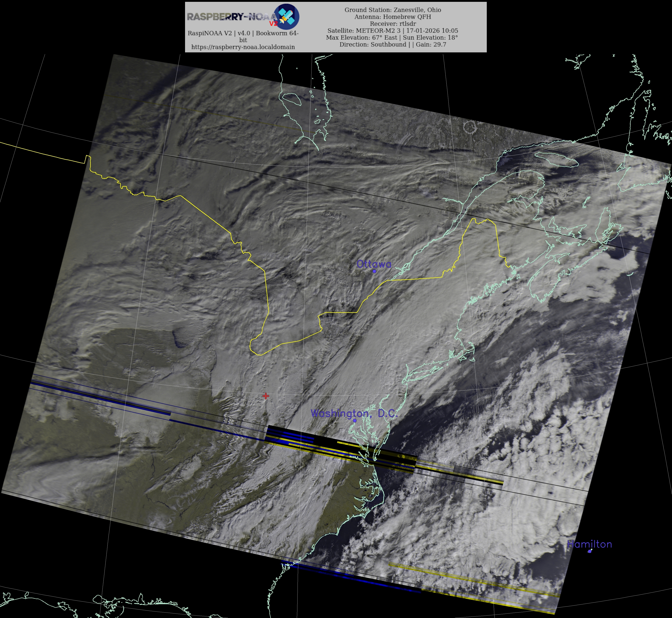Click the Washington, D.C. map label
The height and width of the screenshot is (618, 672).
pos(354,413)
